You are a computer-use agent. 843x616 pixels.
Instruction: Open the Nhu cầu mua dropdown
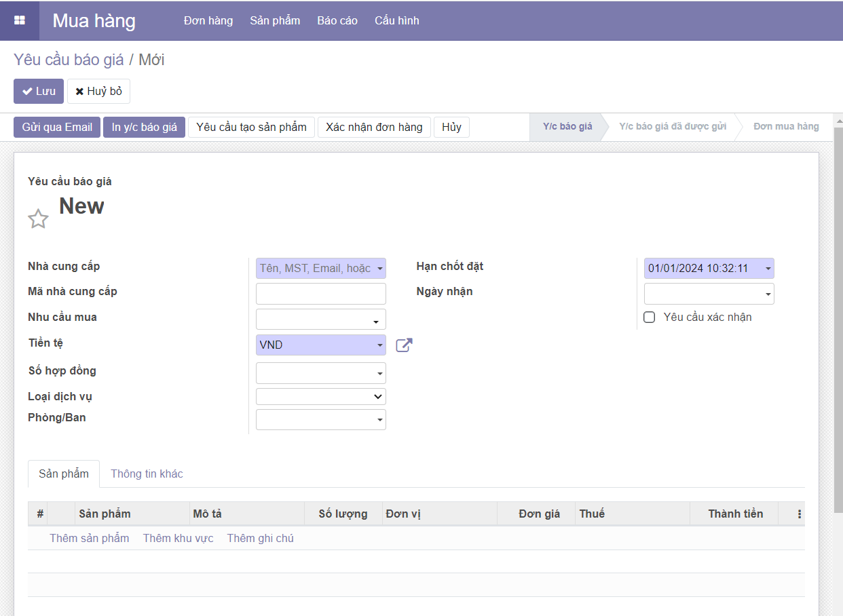(x=320, y=320)
